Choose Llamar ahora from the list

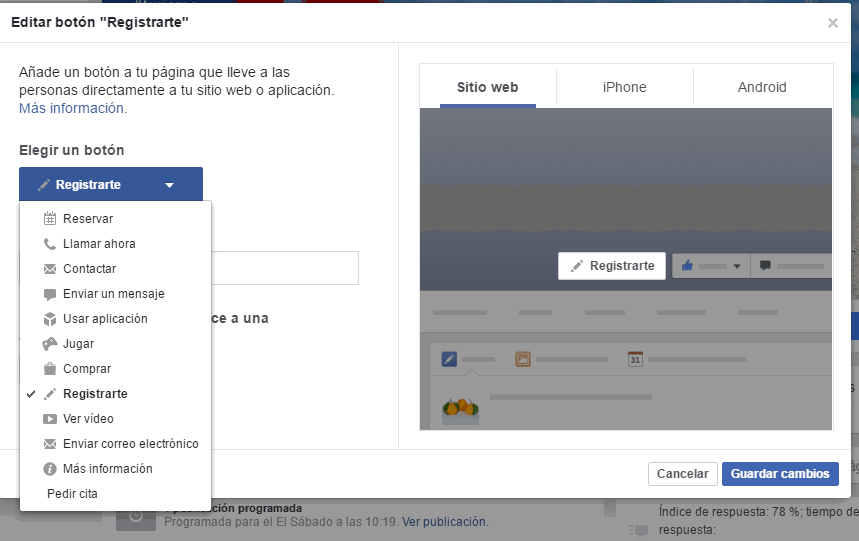pos(115,244)
